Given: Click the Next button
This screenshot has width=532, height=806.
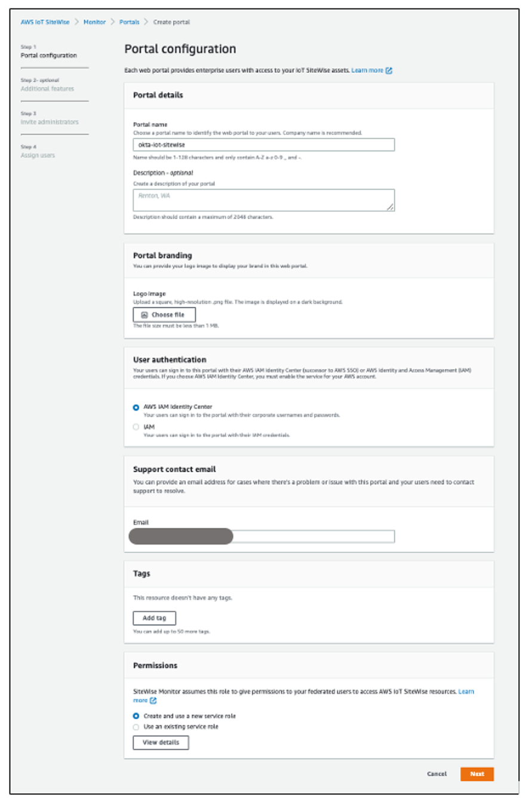Looking at the screenshot, I should (x=476, y=774).
